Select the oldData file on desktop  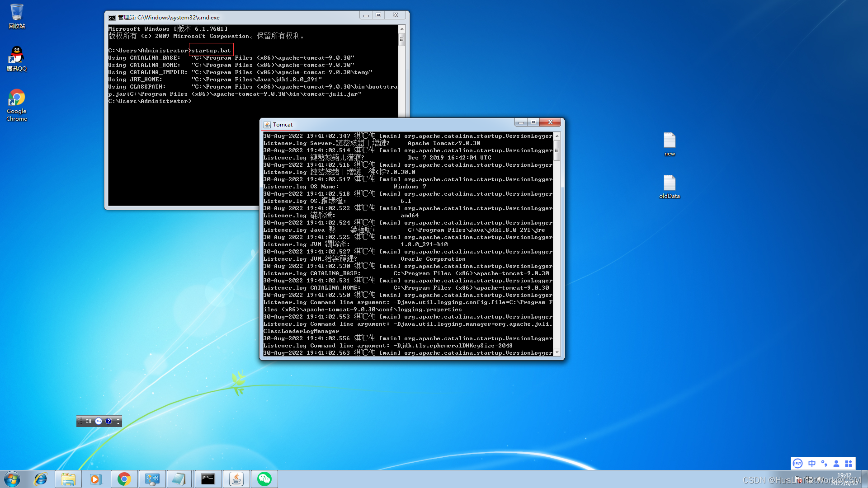tap(670, 187)
